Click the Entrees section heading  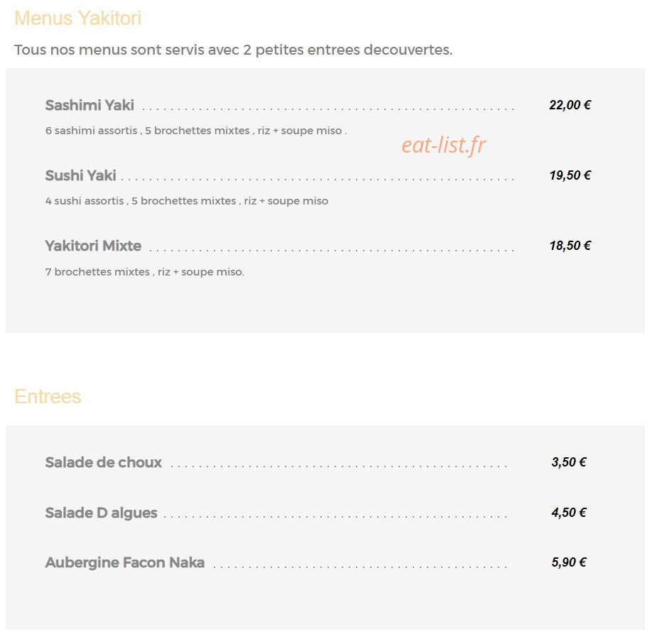point(48,397)
